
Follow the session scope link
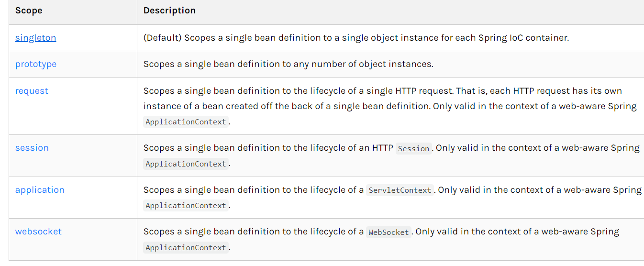pyautogui.click(x=32, y=148)
